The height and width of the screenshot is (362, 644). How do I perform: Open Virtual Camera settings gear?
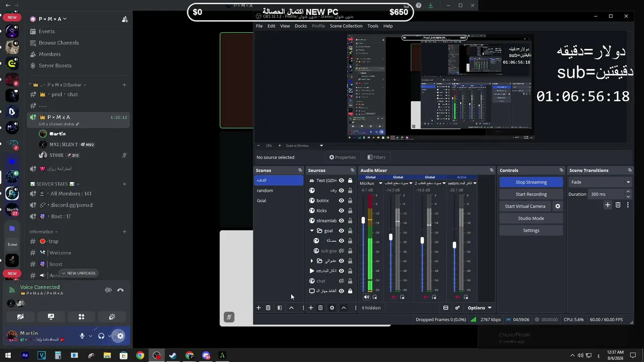click(x=557, y=206)
